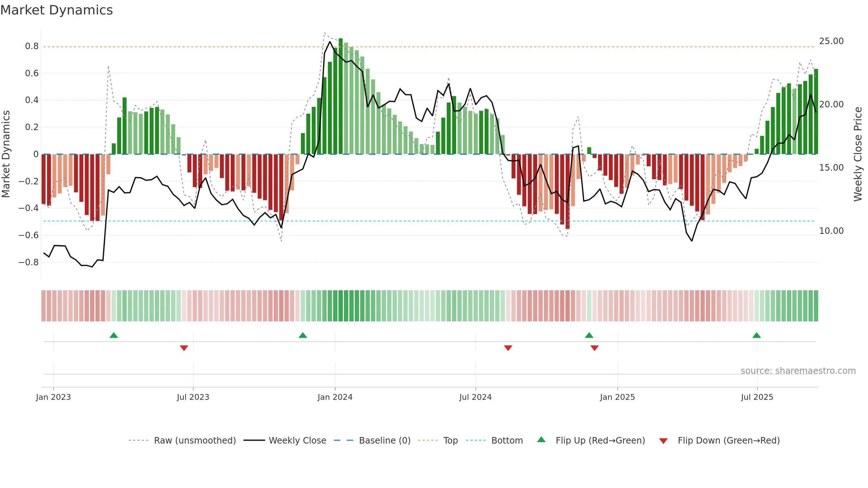This screenshot has width=868, height=488.
Task: Toggle Weekly Close legend entry
Action: pyautogui.click(x=285, y=440)
